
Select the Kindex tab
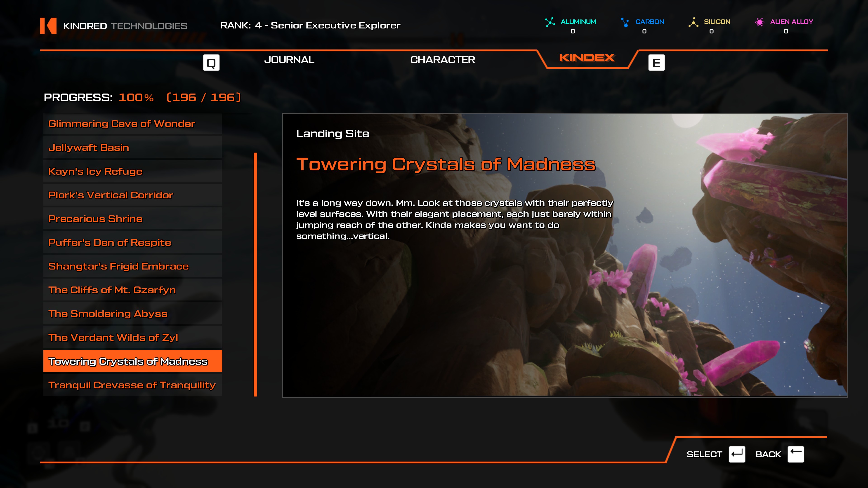(587, 58)
